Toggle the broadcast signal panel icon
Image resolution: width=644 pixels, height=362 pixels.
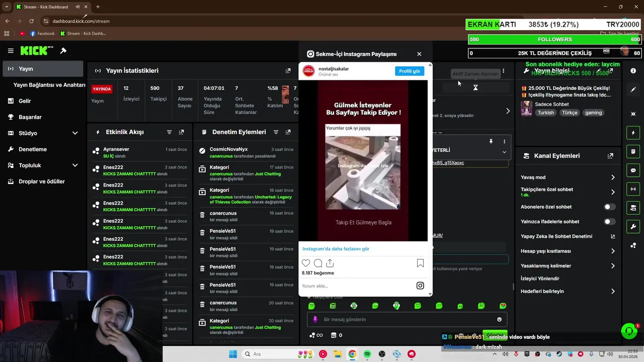(x=633, y=189)
